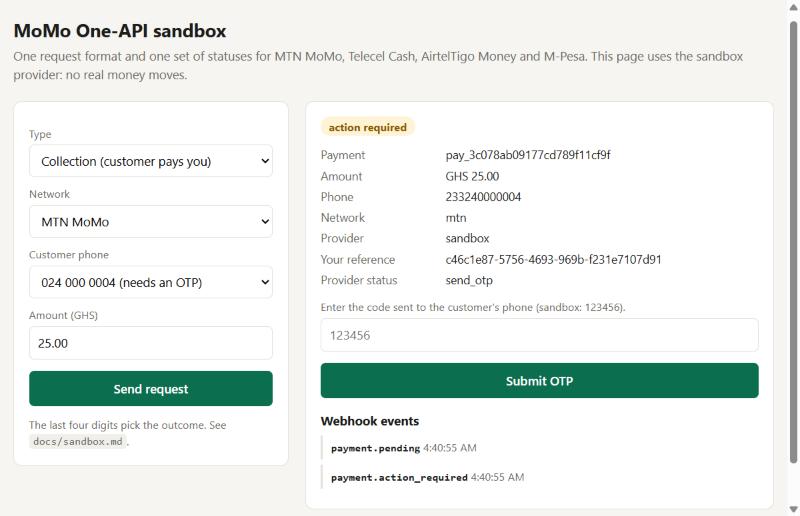Open the Customer phone dropdown
This screenshot has width=800, height=516.
[151, 282]
